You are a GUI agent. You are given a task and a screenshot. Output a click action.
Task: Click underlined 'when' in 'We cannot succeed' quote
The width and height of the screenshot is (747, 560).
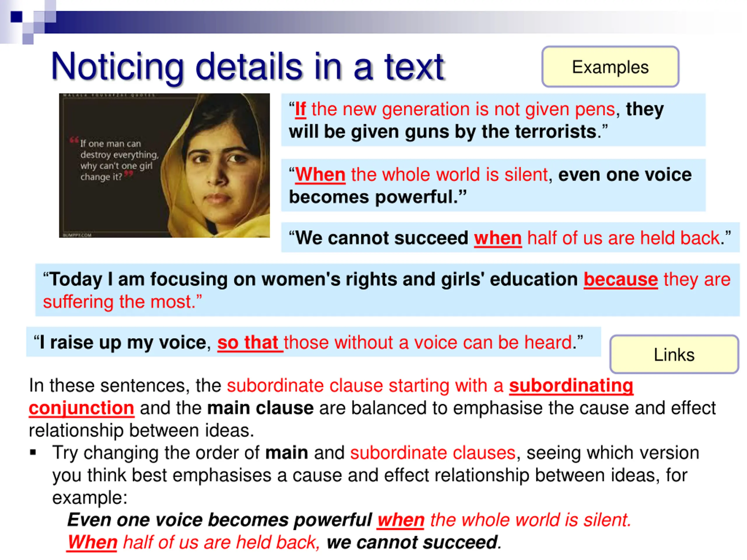(x=498, y=238)
